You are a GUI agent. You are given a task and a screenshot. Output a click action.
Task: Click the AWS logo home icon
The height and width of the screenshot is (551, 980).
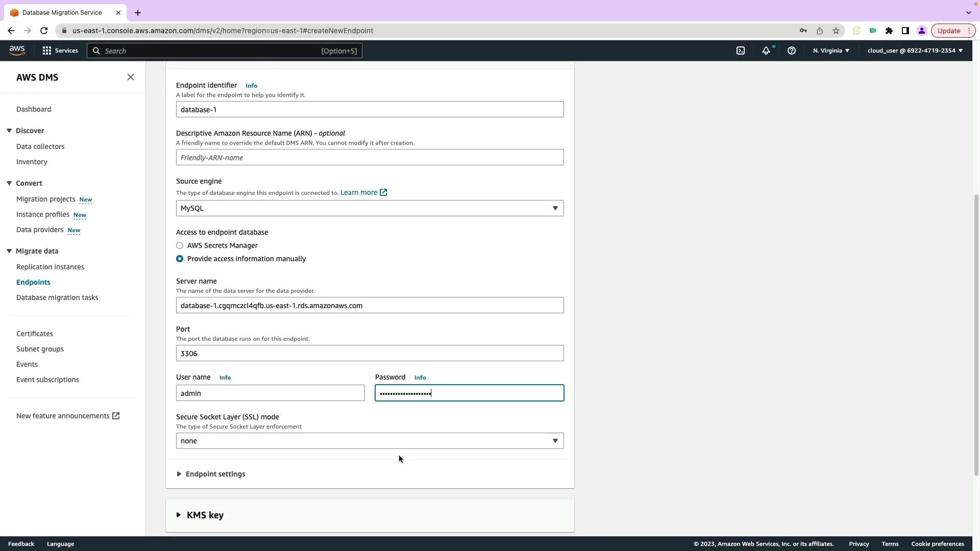coord(17,50)
